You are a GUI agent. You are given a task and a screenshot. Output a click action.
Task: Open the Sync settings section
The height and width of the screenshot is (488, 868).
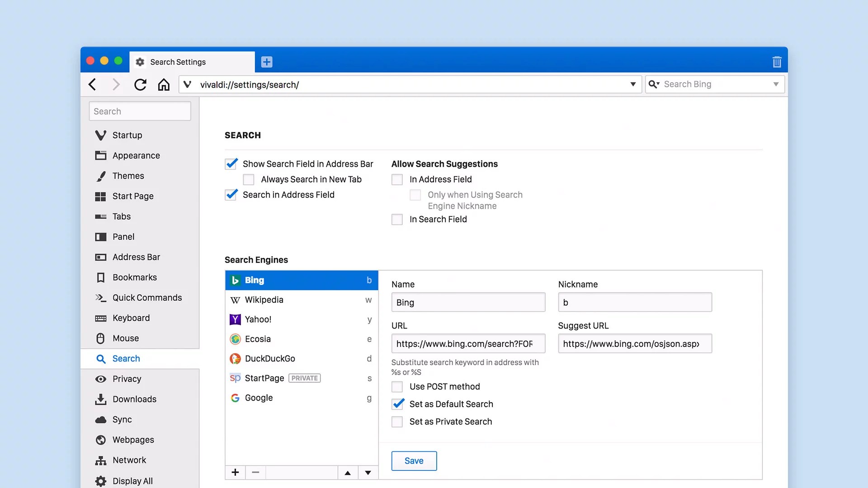click(x=122, y=419)
